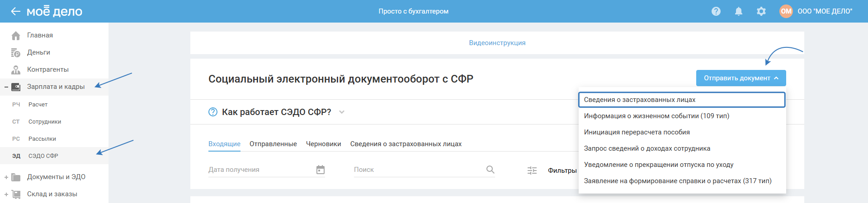Click the question icon beside Как работает СЭДО
Image resolution: width=868 pixels, height=203 pixels.
[213, 112]
